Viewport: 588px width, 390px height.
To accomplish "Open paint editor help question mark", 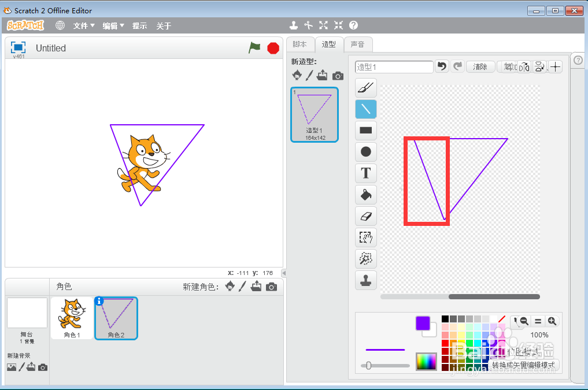I will click(578, 60).
